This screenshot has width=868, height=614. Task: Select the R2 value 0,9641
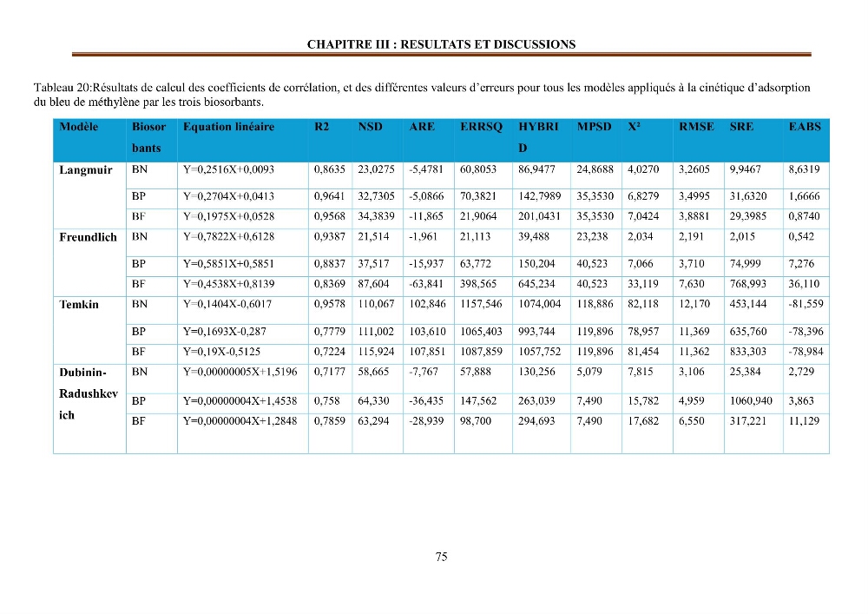pyautogui.click(x=329, y=196)
